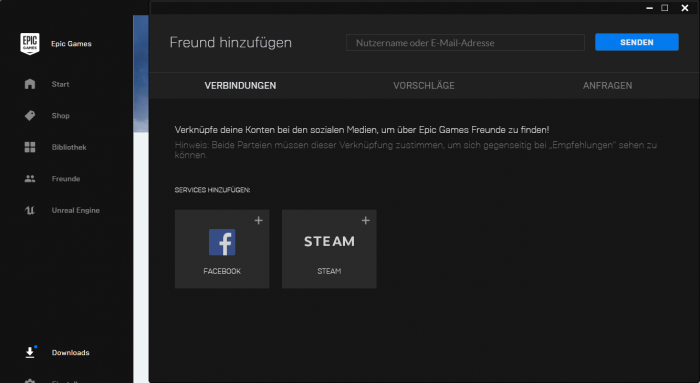The width and height of the screenshot is (700, 383).
Task: Open the Bibliothek grid icon
Action: pyautogui.click(x=30, y=147)
